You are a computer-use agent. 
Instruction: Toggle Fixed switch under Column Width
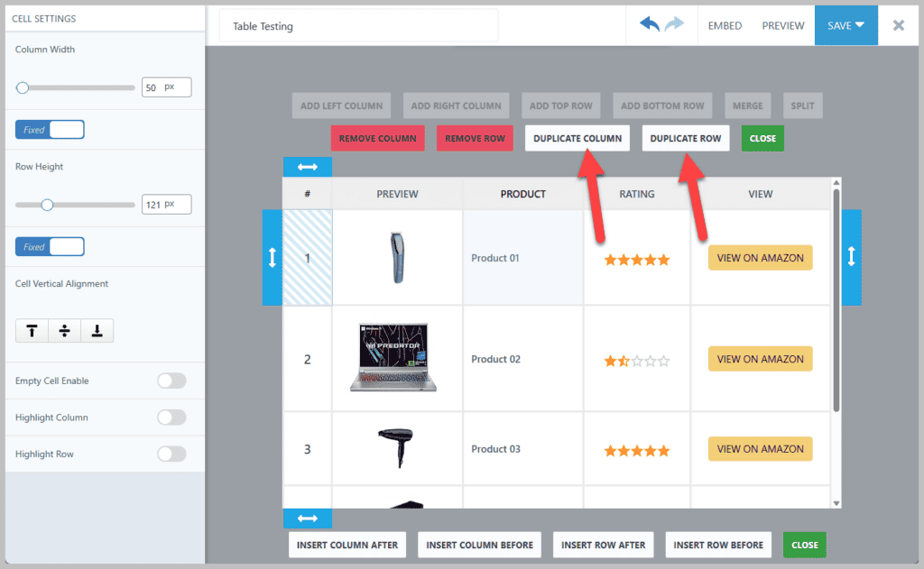click(50, 130)
